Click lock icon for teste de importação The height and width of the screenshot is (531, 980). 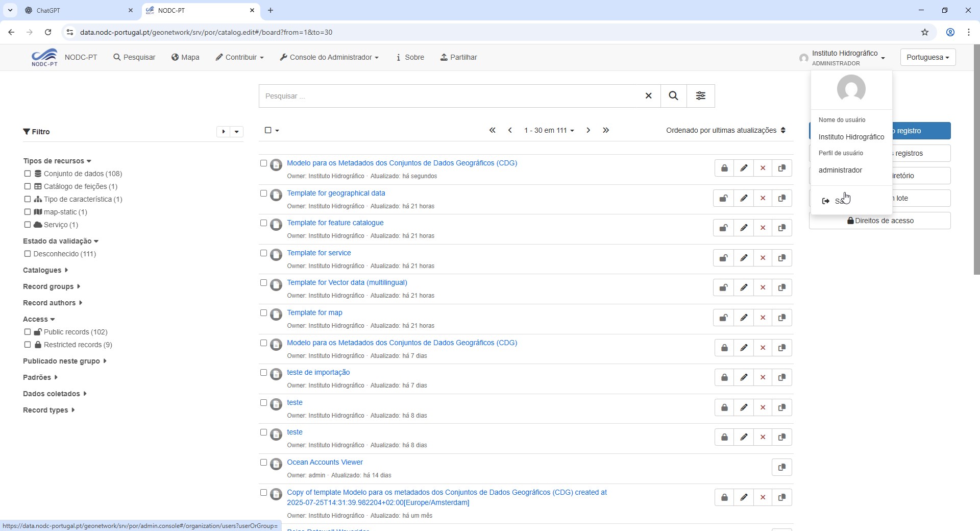tap(724, 377)
